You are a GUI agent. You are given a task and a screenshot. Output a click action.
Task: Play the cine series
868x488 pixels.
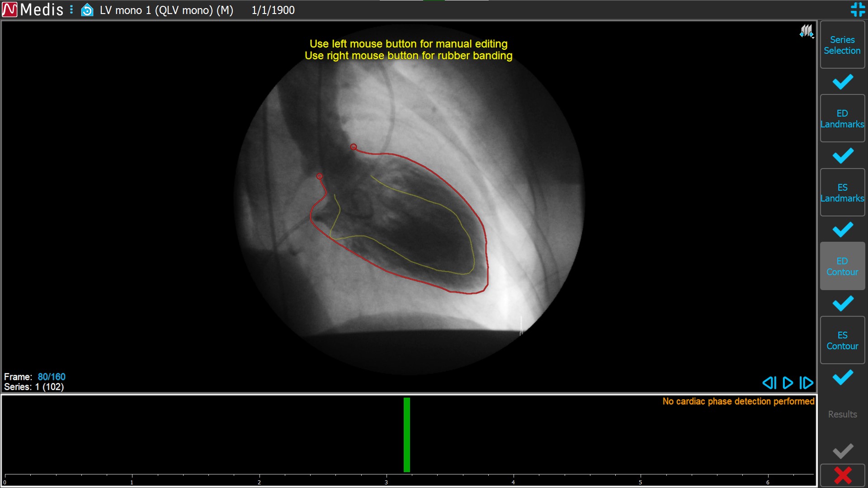[788, 383]
